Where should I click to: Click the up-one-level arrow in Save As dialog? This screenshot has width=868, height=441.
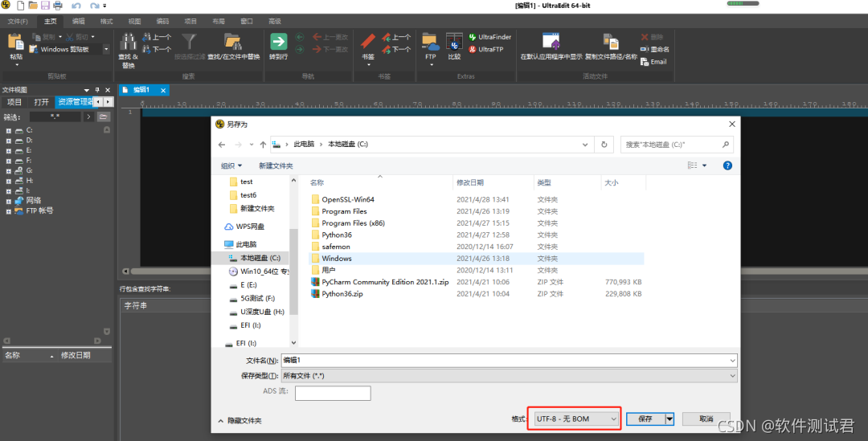[x=263, y=145]
